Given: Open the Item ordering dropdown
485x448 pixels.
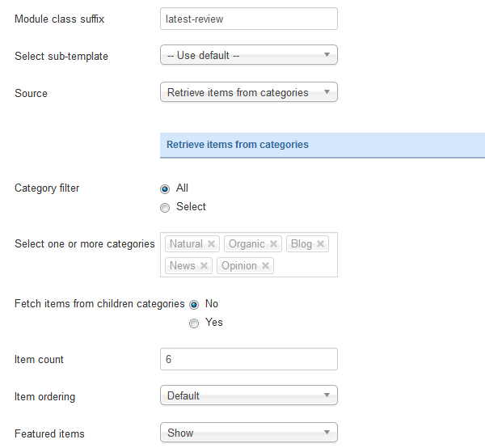Looking at the screenshot, I should click(249, 395).
